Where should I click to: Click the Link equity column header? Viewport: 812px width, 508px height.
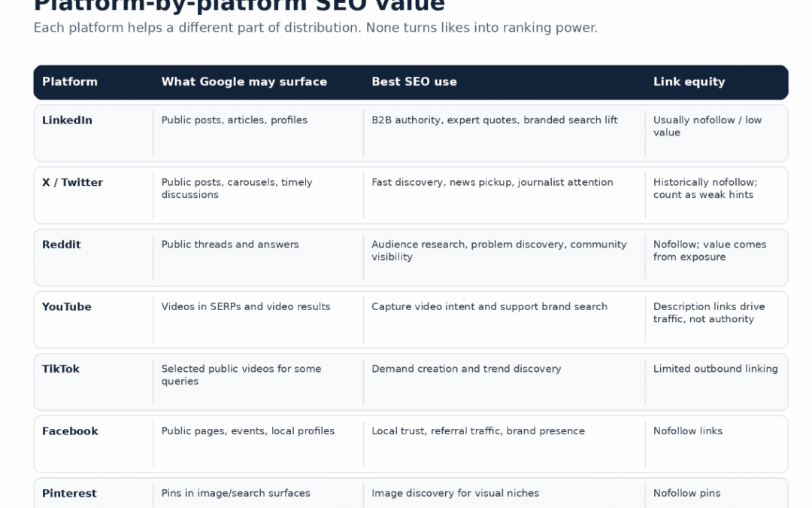(689, 82)
